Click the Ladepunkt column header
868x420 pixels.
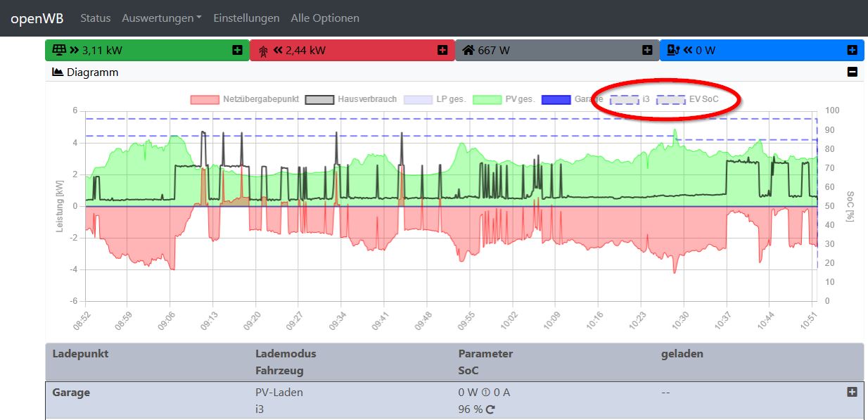click(x=80, y=353)
